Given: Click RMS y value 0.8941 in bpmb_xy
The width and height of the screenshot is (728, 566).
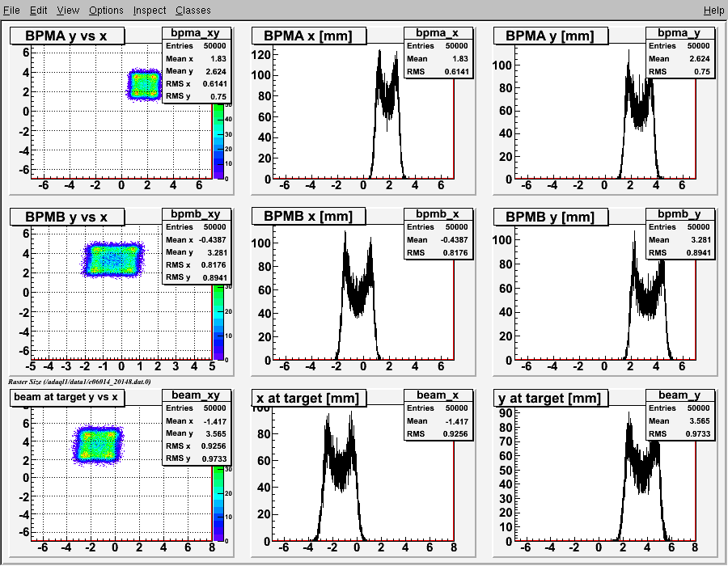Looking at the screenshot, I should 215,278.
